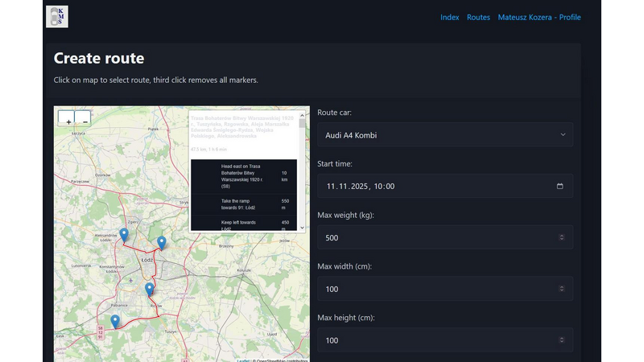Open the calendar picker for Start time

tap(560, 186)
